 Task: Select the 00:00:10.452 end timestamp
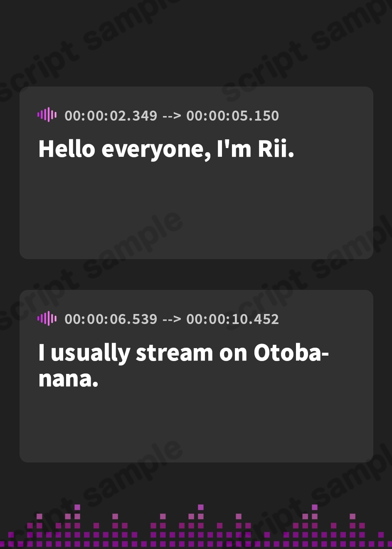(232, 319)
